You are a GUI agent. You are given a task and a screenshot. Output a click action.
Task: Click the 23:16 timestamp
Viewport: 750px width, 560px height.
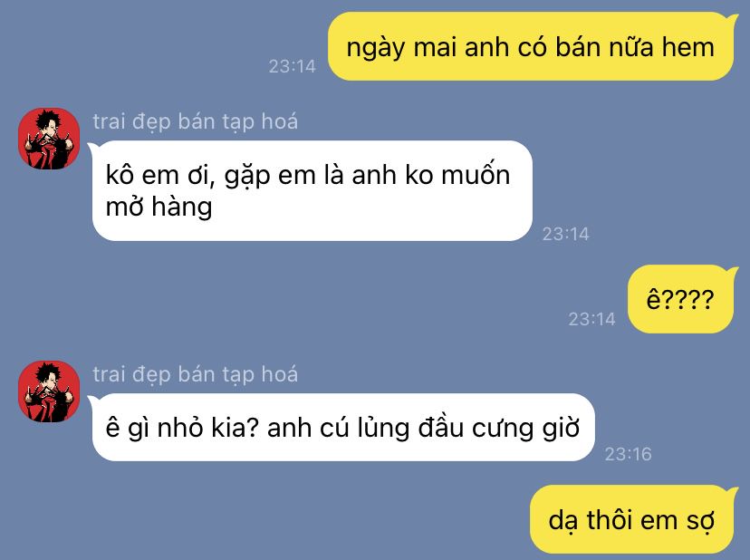coord(628,454)
